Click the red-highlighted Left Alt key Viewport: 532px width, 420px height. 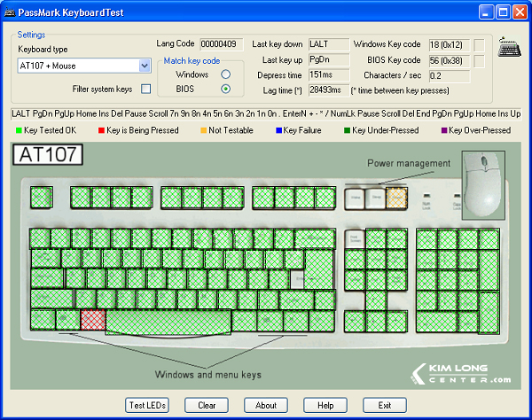92,319
